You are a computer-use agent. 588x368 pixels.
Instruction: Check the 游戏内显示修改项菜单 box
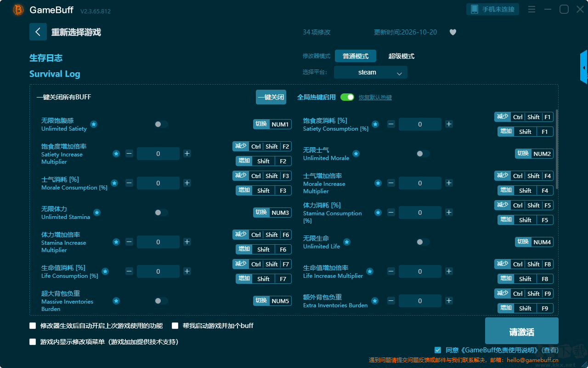tap(33, 342)
